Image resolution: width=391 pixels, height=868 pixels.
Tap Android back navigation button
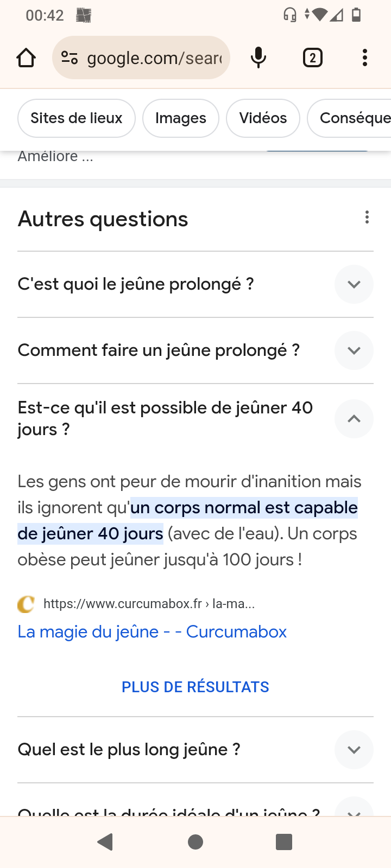coord(105,842)
